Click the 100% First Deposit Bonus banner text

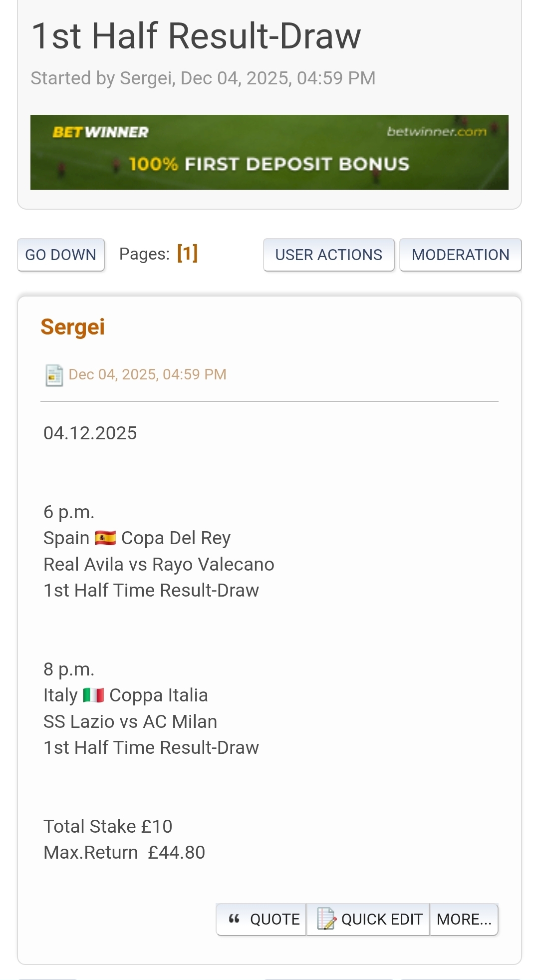(269, 164)
